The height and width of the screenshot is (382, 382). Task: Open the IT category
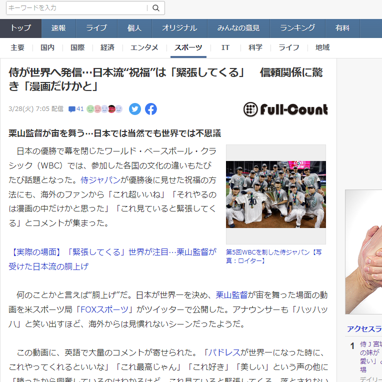click(x=225, y=48)
